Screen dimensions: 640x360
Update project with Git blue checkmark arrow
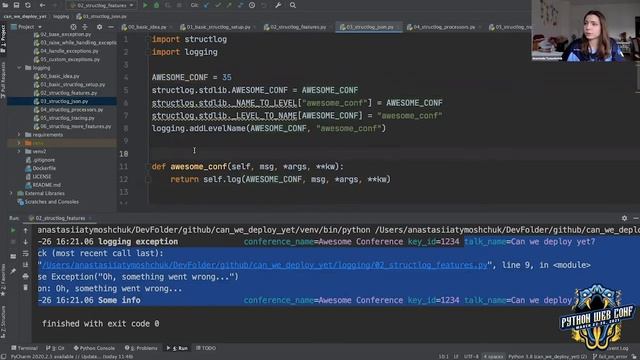[207, 5]
